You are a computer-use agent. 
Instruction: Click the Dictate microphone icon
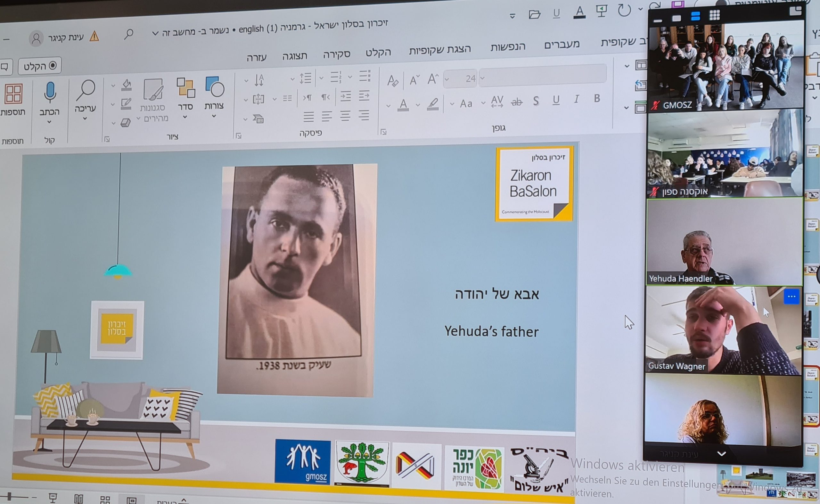(x=50, y=92)
